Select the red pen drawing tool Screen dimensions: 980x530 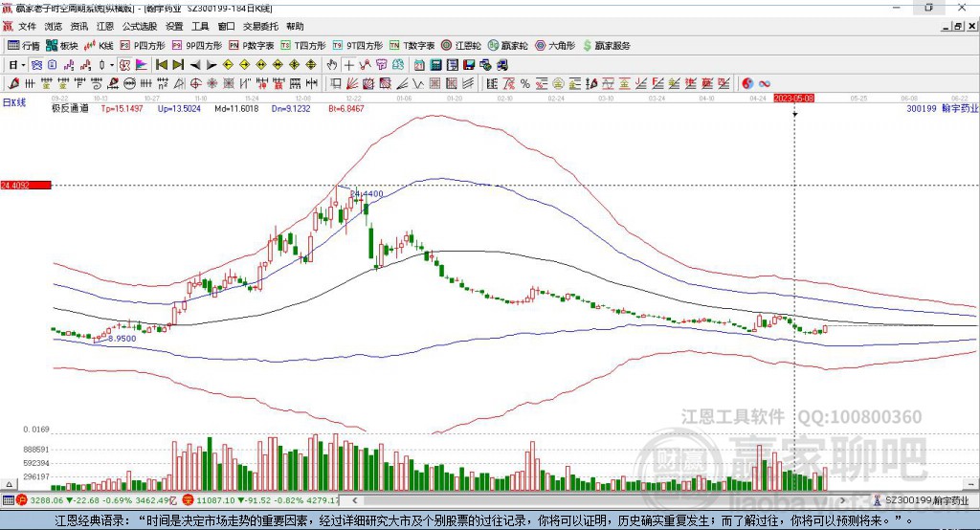coord(13,84)
